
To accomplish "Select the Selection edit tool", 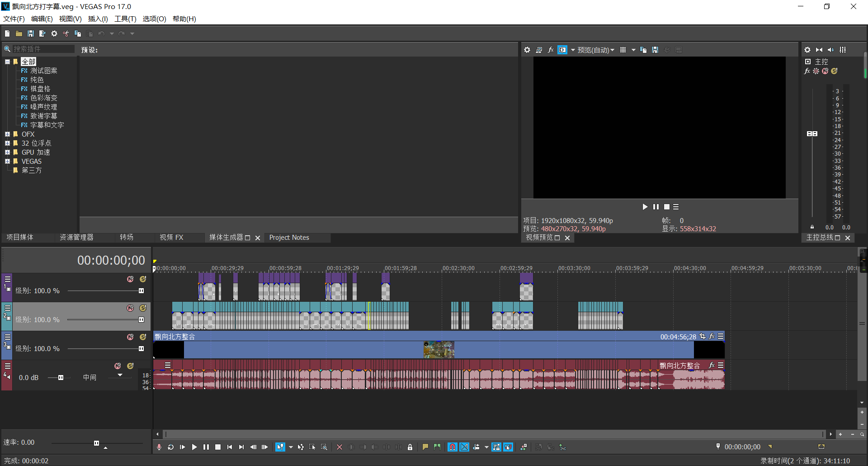I will (312, 447).
